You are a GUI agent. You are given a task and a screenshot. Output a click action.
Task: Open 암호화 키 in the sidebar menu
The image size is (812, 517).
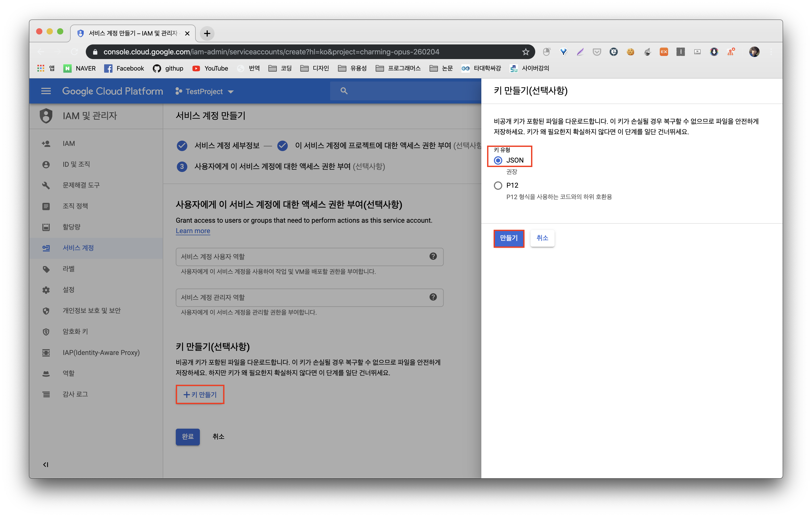click(75, 332)
